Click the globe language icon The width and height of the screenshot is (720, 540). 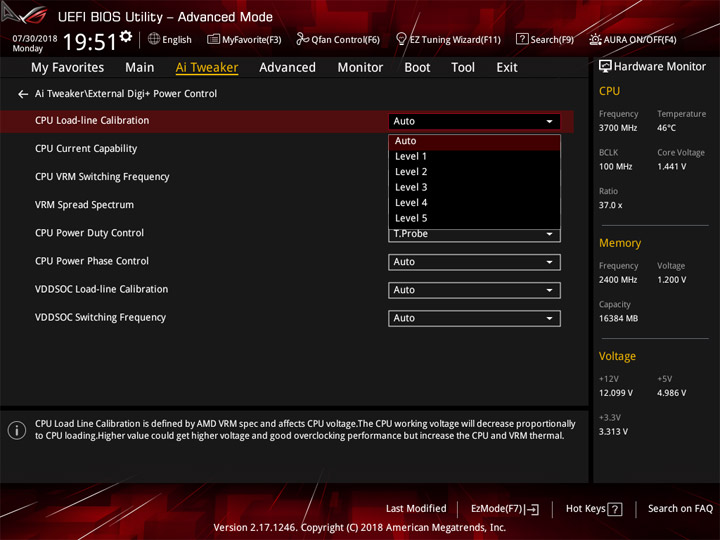(x=154, y=39)
